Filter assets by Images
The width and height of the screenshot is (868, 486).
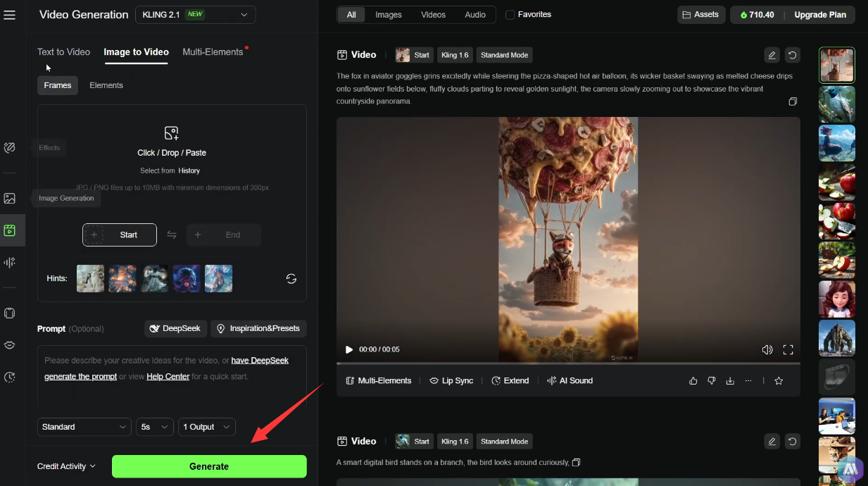[389, 15]
